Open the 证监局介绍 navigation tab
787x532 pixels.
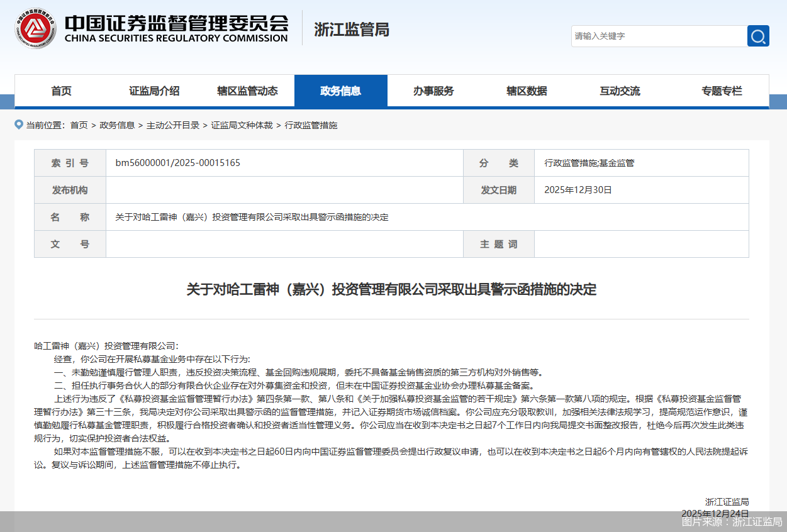[153, 91]
